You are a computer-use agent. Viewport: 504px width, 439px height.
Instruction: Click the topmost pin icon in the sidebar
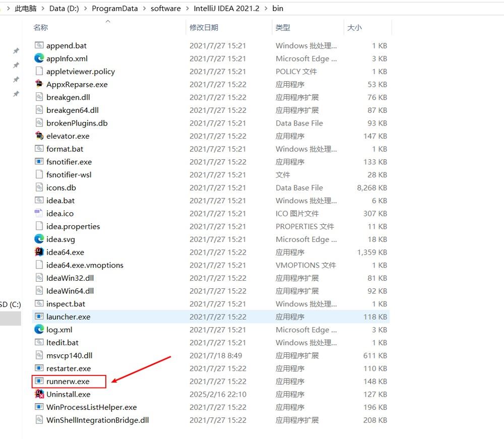tap(16, 50)
